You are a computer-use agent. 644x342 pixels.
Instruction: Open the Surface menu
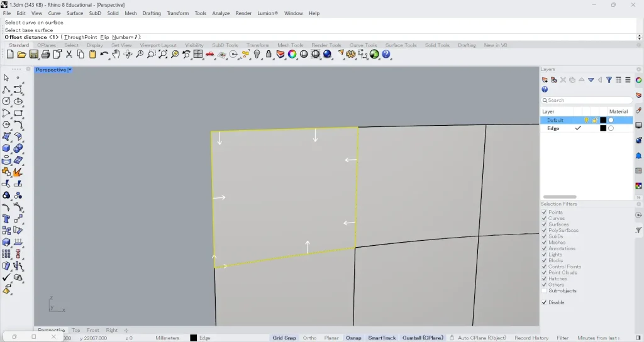75,13
